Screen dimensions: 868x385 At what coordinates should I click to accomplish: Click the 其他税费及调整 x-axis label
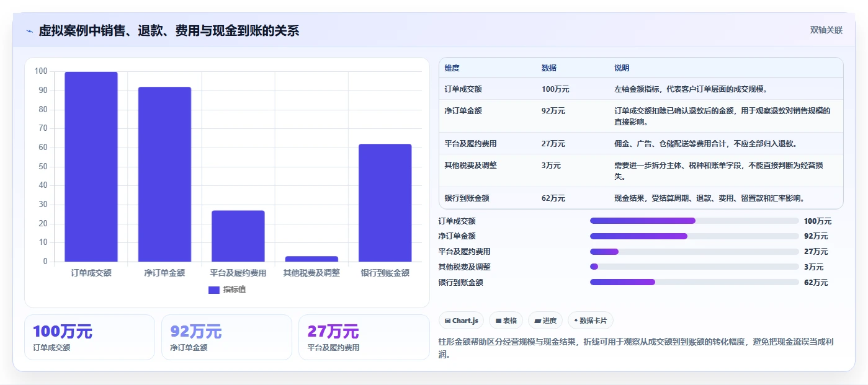[x=311, y=273]
